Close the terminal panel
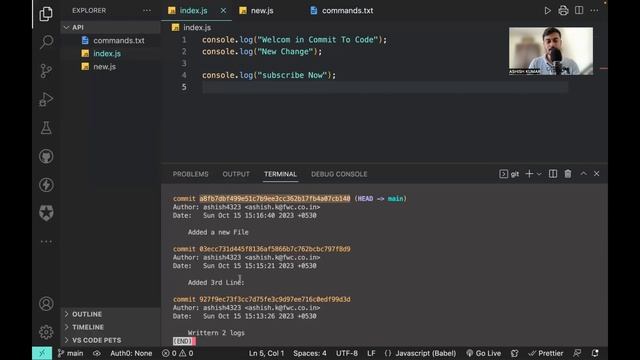 point(597,174)
